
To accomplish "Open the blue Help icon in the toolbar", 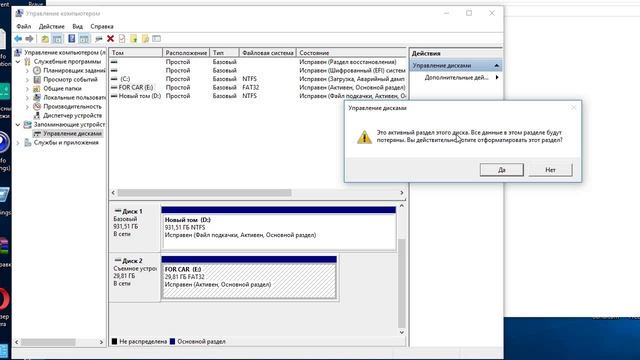I will pyautogui.click(x=71, y=39).
